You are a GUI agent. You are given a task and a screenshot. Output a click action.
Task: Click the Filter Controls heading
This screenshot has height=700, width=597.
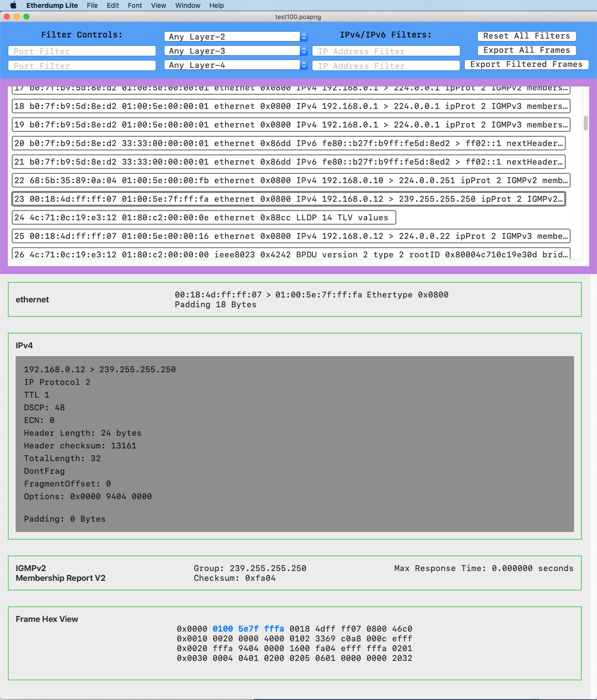82,35
